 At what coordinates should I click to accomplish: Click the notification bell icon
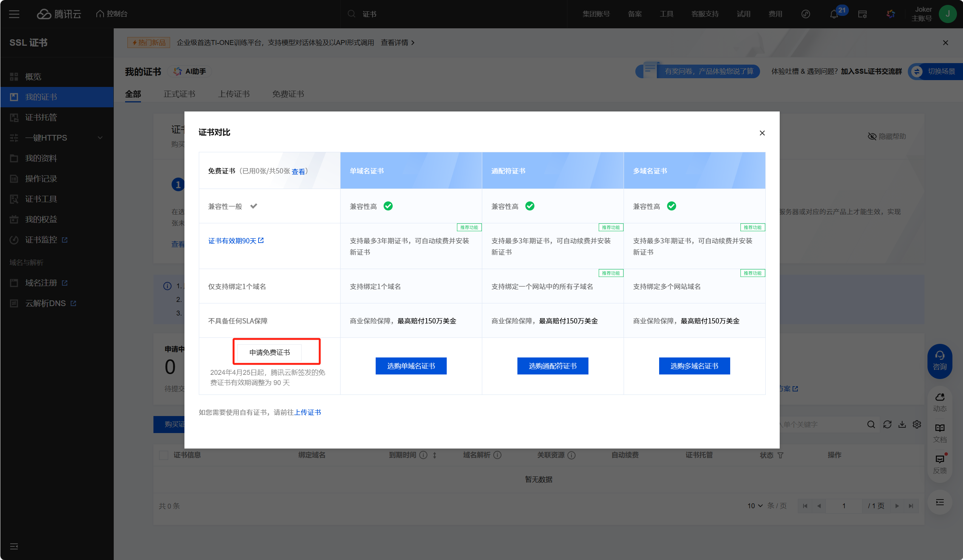click(834, 14)
